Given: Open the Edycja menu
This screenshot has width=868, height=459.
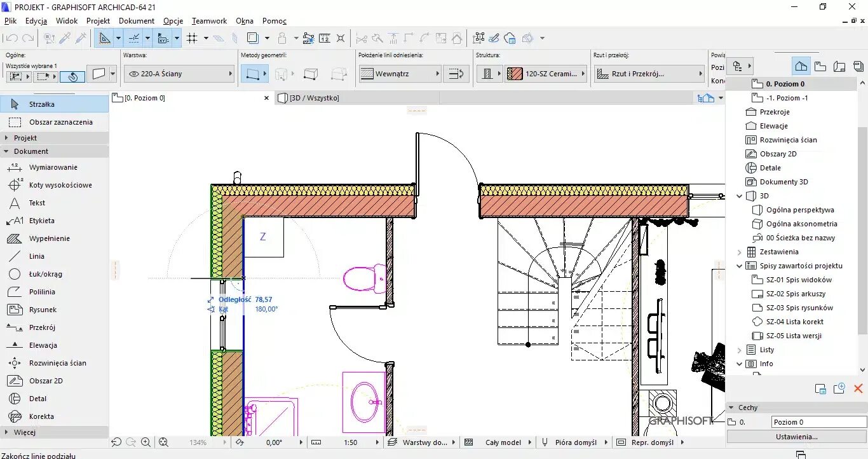Looking at the screenshot, I should click(36, 21).
